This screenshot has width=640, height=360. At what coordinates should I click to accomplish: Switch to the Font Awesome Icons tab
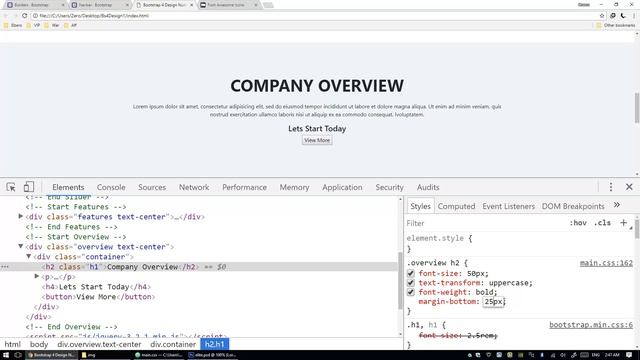(229, 5)
